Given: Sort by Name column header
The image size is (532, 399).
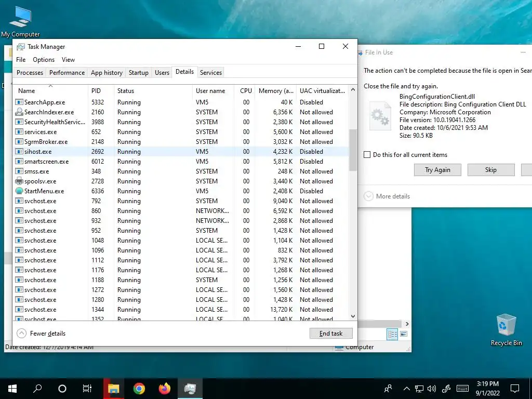Looking at the screenshot, I should tap(50, 90).
